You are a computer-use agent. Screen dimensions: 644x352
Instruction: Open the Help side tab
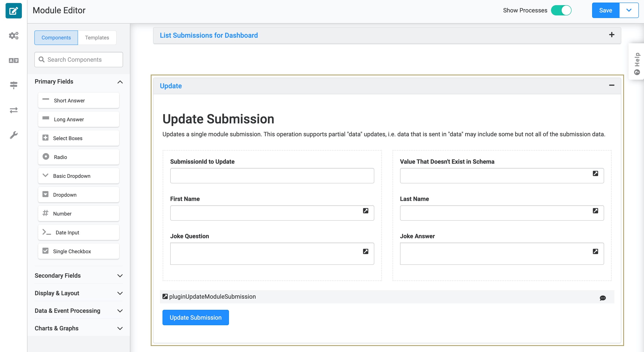(x=636, y=61)
